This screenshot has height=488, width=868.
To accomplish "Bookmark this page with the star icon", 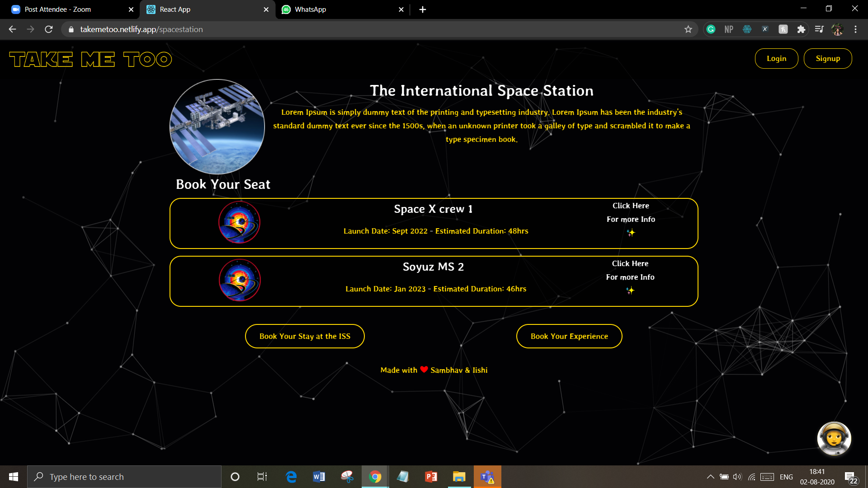I will tap(688, 29).
